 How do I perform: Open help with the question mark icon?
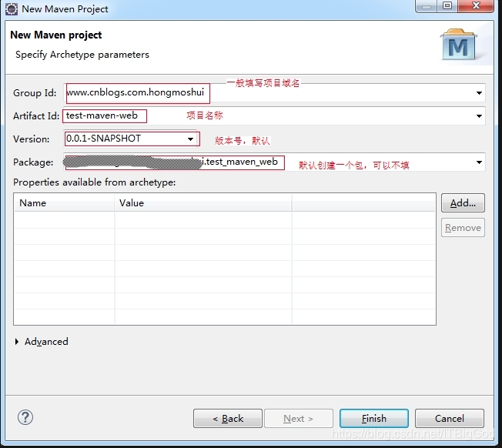point(25,417)
